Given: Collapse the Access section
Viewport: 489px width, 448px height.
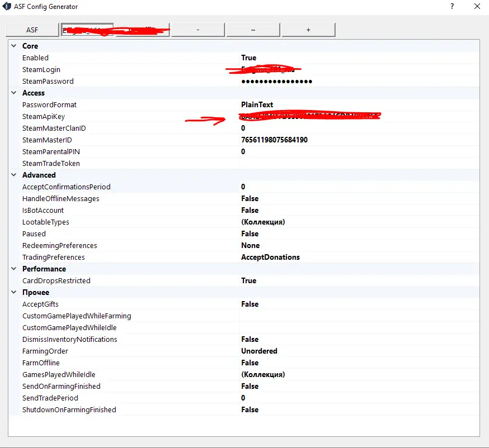Looking at the screenshot, I should pyautogui.click(x=14, y=93).
